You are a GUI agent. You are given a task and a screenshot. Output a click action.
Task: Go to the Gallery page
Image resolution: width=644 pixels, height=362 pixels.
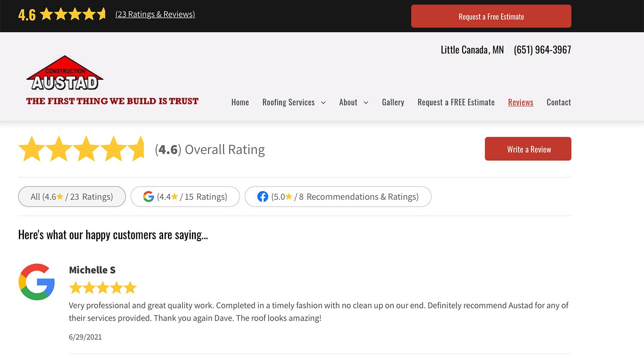[393, 102]
